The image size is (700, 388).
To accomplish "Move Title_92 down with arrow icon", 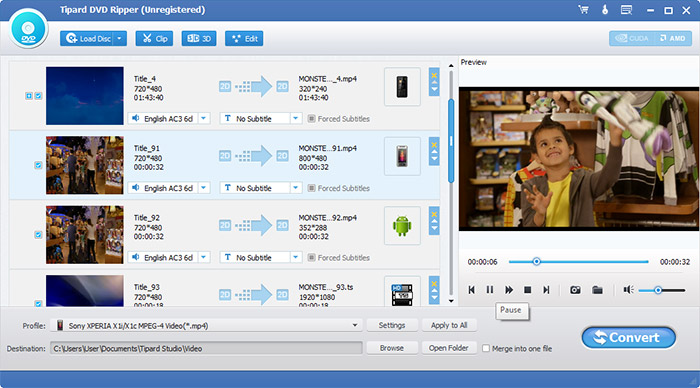I will [434, 228].
